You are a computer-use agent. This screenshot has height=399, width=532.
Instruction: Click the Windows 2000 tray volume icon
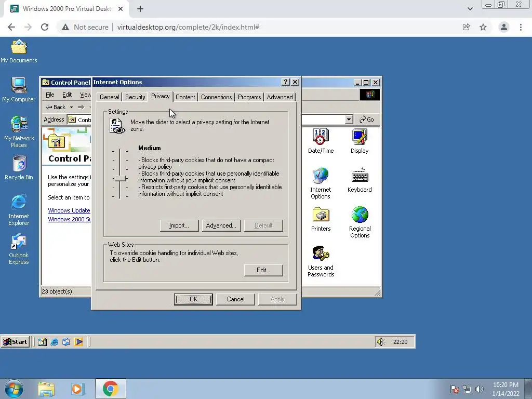[x=381, y=342]
